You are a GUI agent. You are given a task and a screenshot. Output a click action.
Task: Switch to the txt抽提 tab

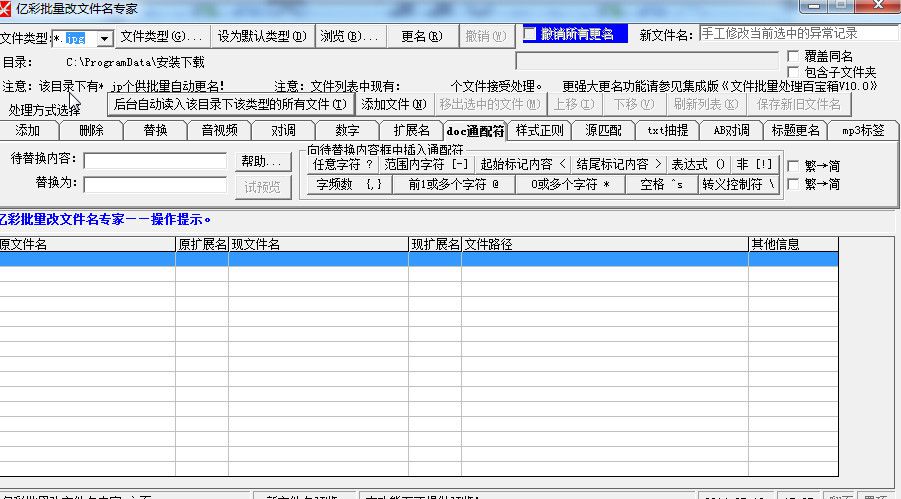click(667, 130)
